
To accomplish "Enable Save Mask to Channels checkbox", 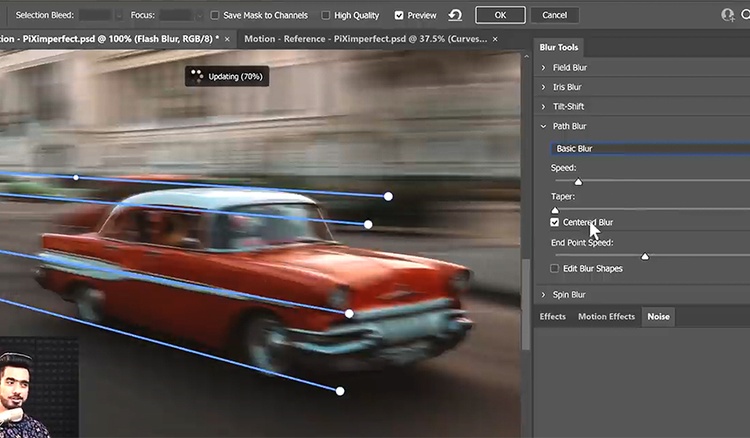I will click(x=216, y=15).
